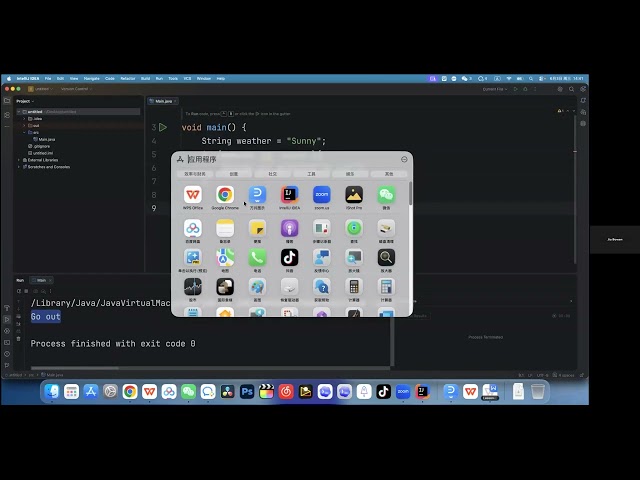
Task: Click the Run console horizontal scrollbar
Action: (x=75, y=368)
